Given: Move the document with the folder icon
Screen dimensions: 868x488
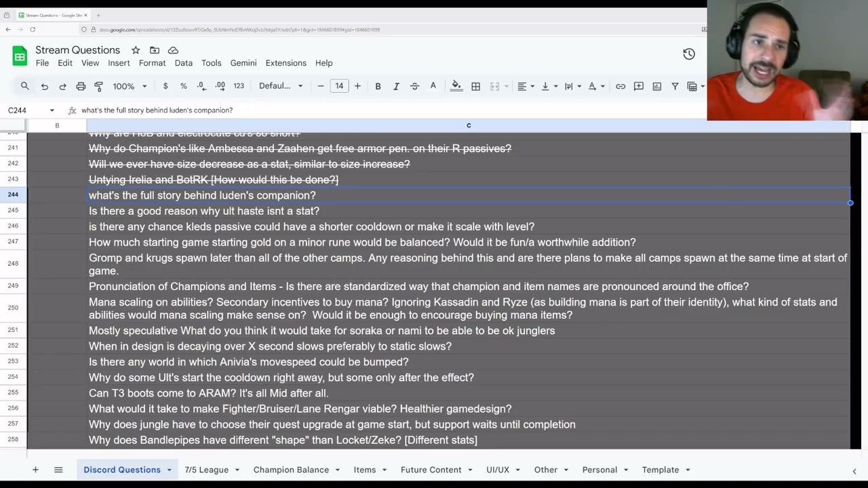Looking at the screenshot, I should (x=155, y=50).
